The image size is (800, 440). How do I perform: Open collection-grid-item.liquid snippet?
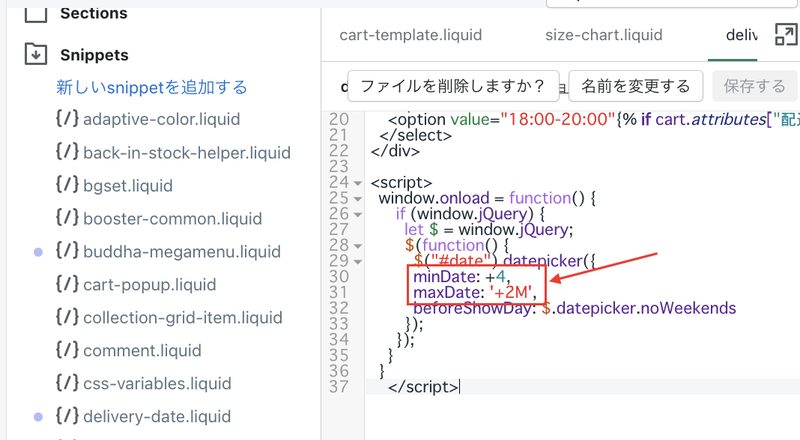tap(183, 317)
